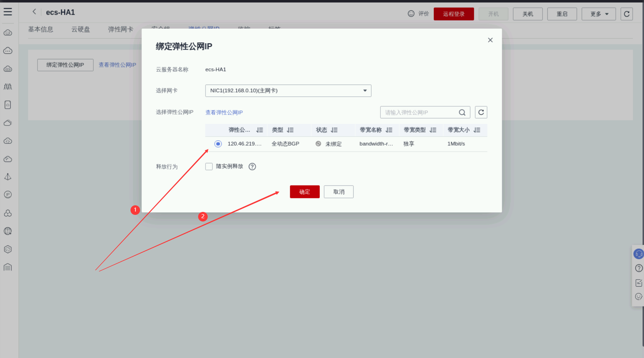Open the globe with W sidebar icon

point(8,231)
